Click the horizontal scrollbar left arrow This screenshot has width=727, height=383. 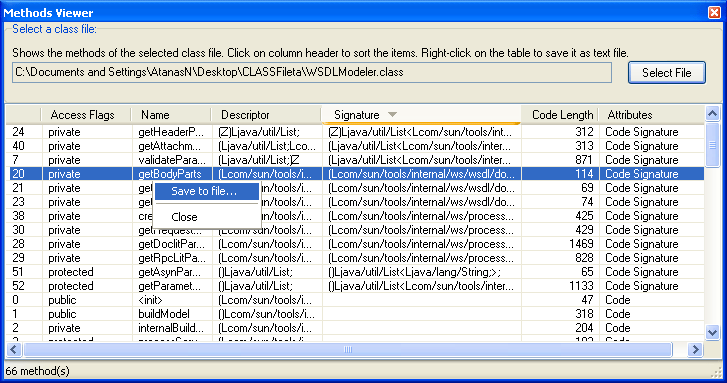(x=13, y=350)
